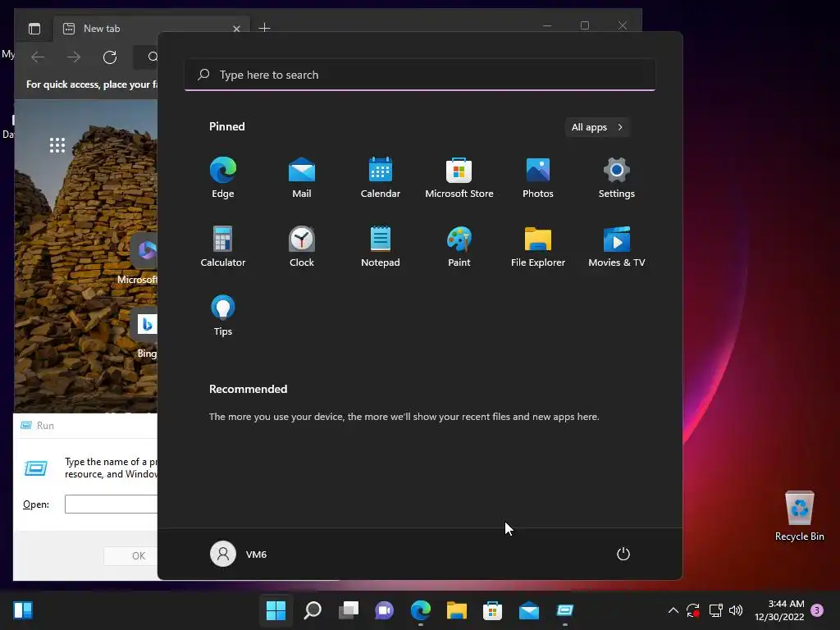This screenshot has height=630, width=840.
Task: Click the Start button on taskbar
Action: (276, 610)
